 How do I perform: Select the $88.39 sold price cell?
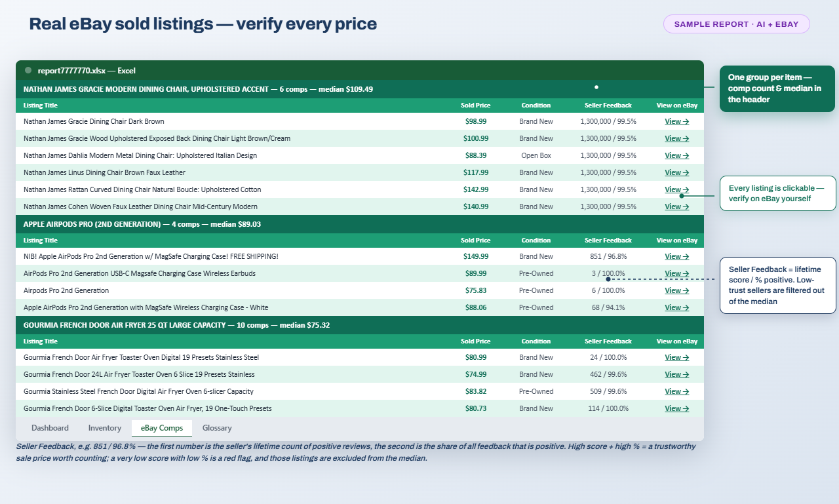476,155
